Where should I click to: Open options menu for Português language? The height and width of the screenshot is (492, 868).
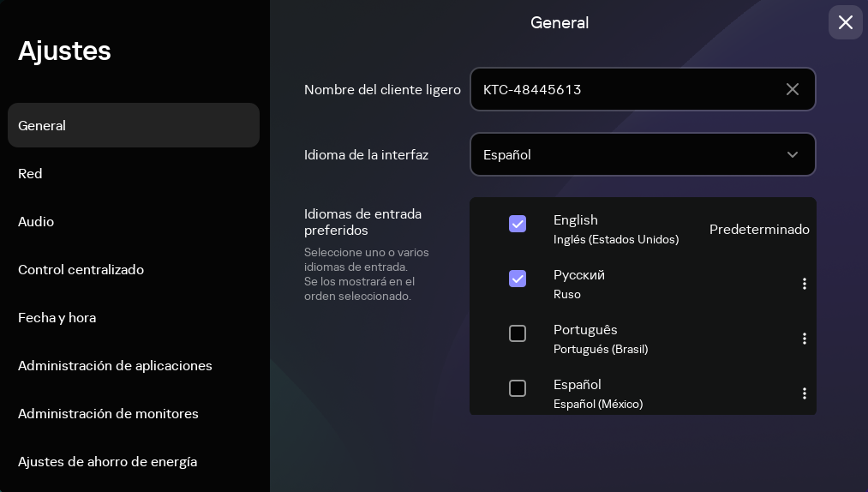coord(804,339)
